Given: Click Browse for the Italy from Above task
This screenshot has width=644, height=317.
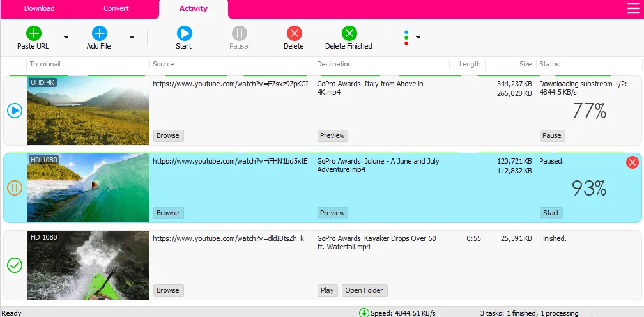Looking at the screenshot, I should [169, 135].
